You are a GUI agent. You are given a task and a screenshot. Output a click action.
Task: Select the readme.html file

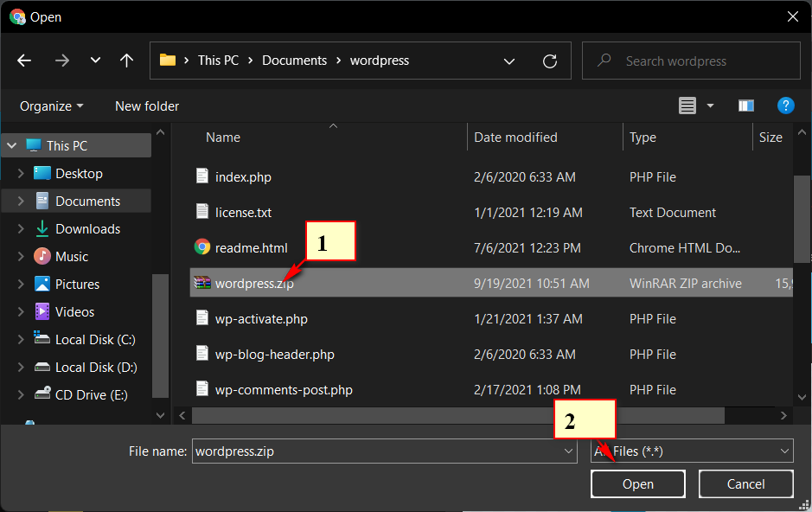[251, 248]
